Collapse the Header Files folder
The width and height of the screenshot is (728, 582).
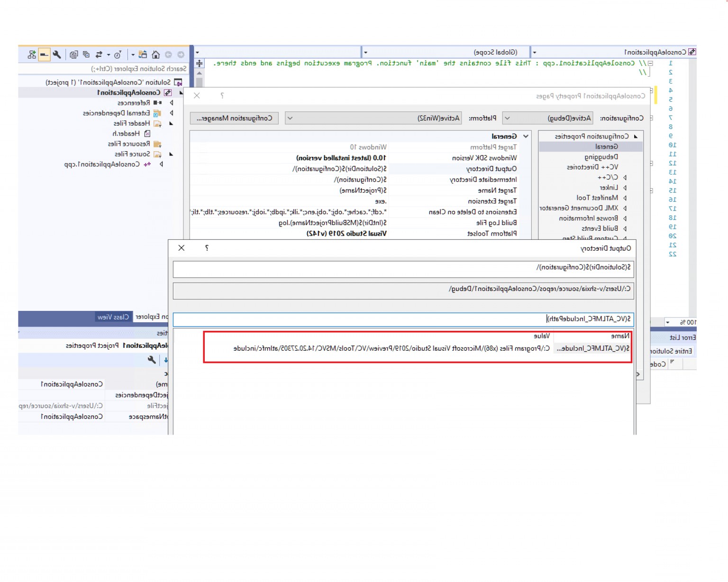click(x=171, y=124)
